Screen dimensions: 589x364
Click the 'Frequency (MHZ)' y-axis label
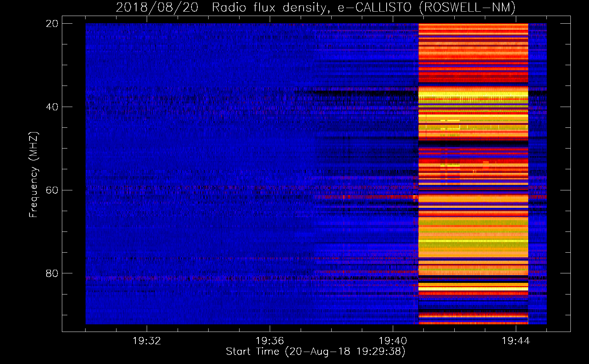pos(33,175)
